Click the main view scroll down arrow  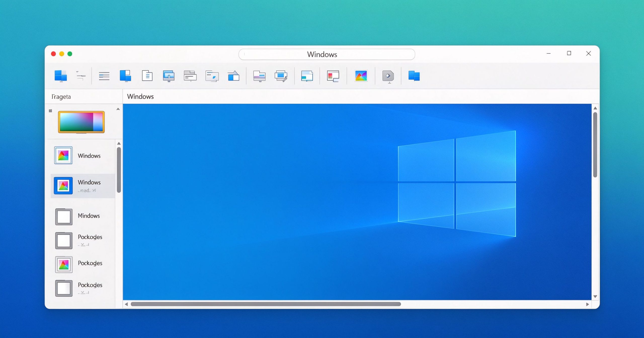pyautogui.click(x=595, y=297)
